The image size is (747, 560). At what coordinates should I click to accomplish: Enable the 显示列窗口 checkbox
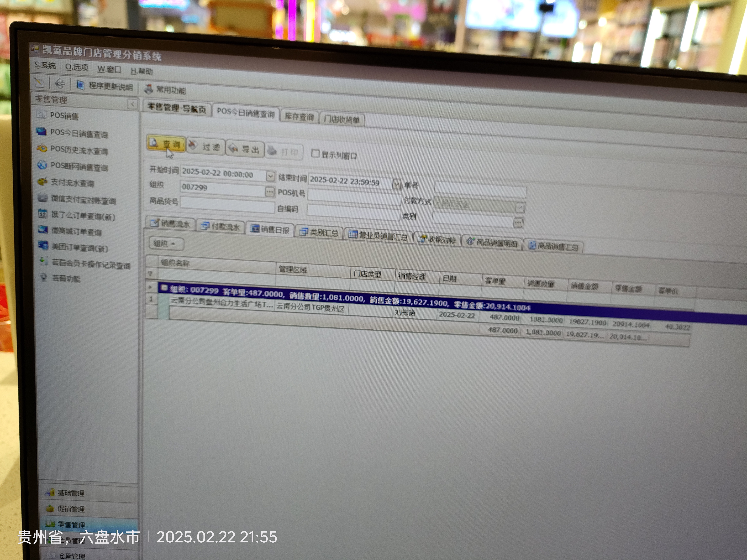(315, 154)
